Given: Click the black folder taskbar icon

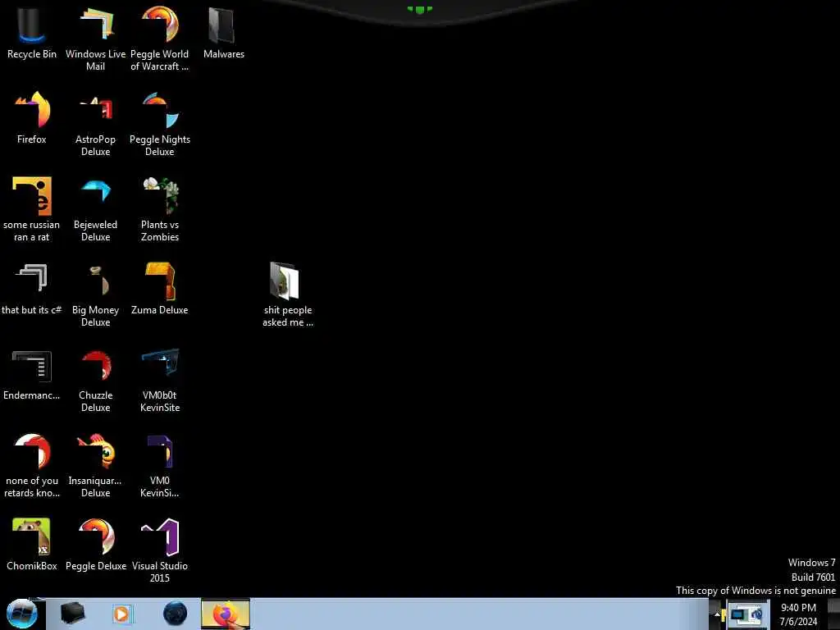Looking at the screenshot, I should (73, 614).
